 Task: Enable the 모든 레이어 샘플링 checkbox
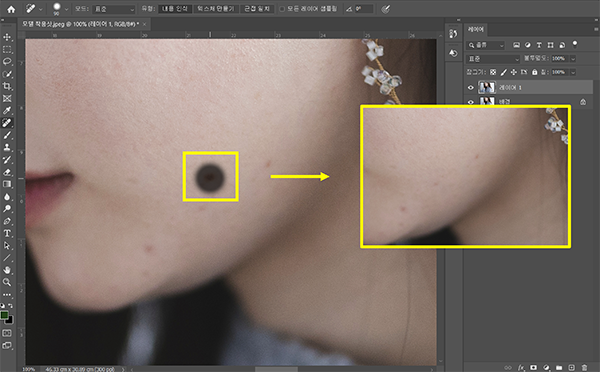(x=282, y=9)
